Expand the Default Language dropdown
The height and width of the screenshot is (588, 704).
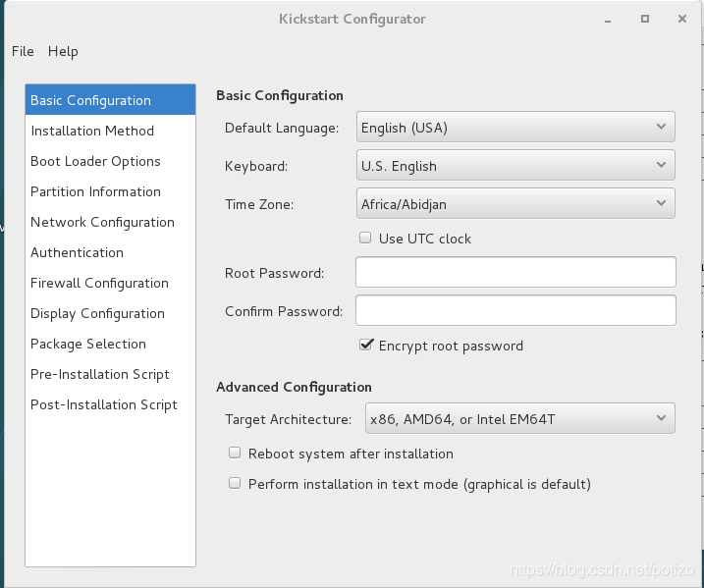(x=515, y=127)
